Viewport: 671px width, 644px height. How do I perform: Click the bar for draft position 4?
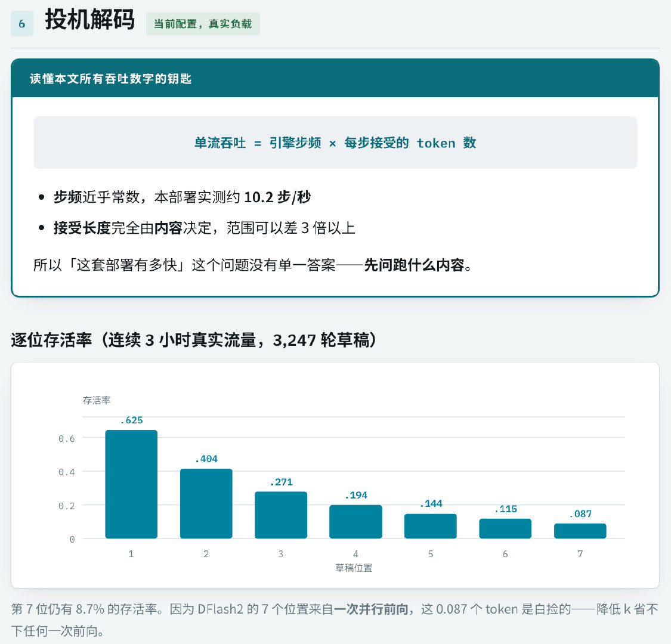355,522
